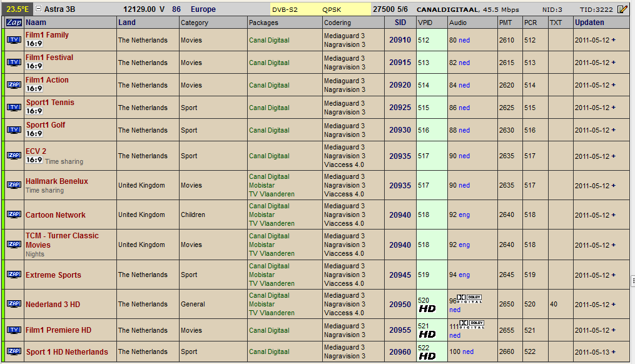Sort by the Updaten column header
The height and width of the screenshot is (364, 635).
click(589, 23)
